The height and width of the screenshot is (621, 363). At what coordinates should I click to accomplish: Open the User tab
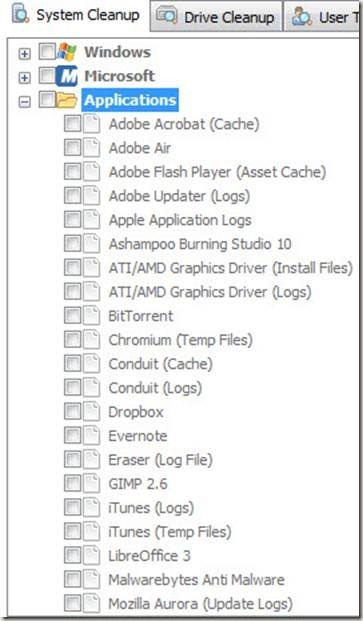(x=323, y=16)
